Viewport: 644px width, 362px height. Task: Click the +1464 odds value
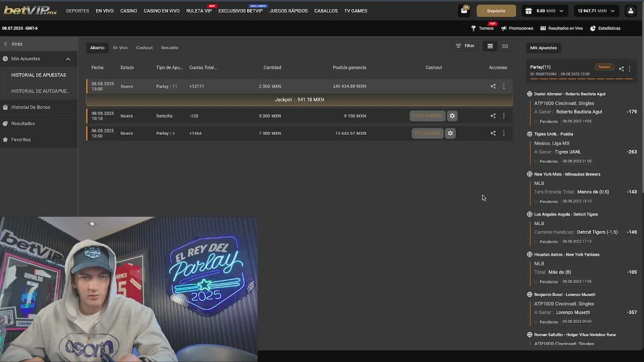195,133
